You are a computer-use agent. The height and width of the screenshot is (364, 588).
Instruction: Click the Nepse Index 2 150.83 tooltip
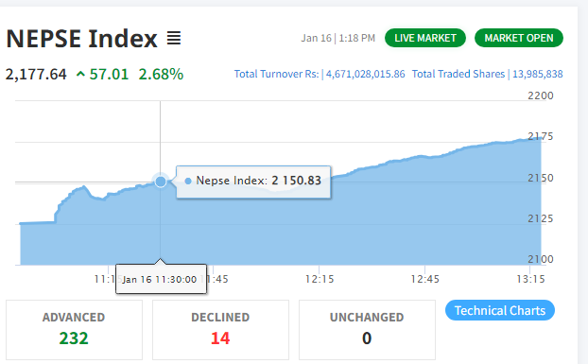pos(253,182)
